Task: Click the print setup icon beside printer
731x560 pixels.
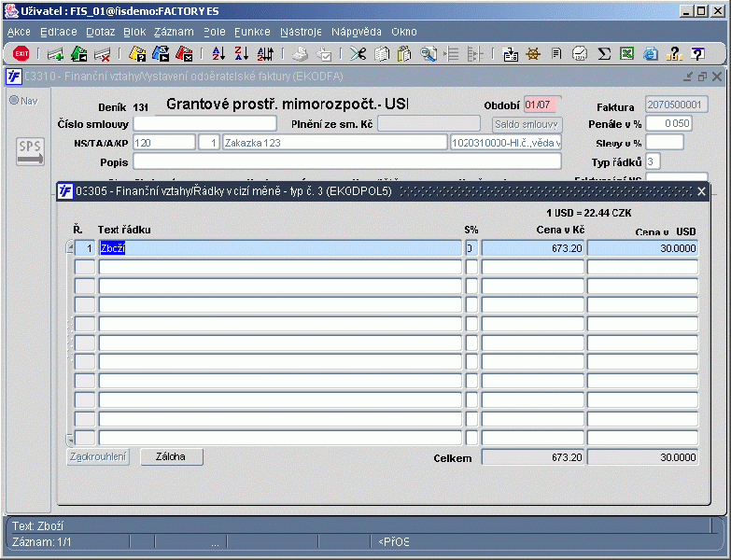Action: pyautogui.click(x=324, y=54)
